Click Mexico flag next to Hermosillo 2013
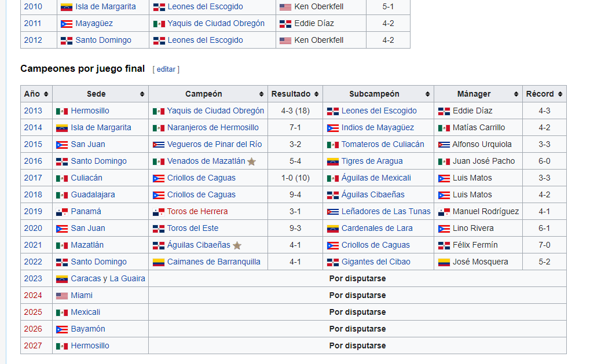 [62, 111]
